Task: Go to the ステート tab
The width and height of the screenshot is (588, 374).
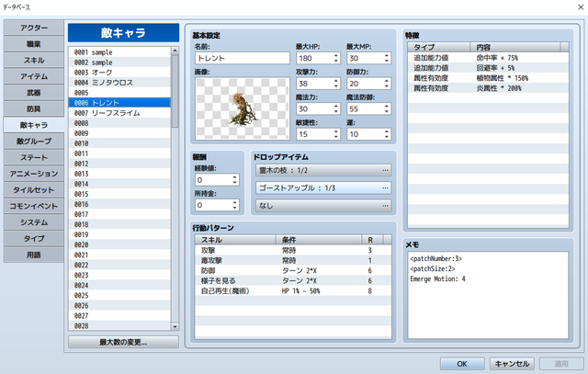Action: [x=34, y=157]
